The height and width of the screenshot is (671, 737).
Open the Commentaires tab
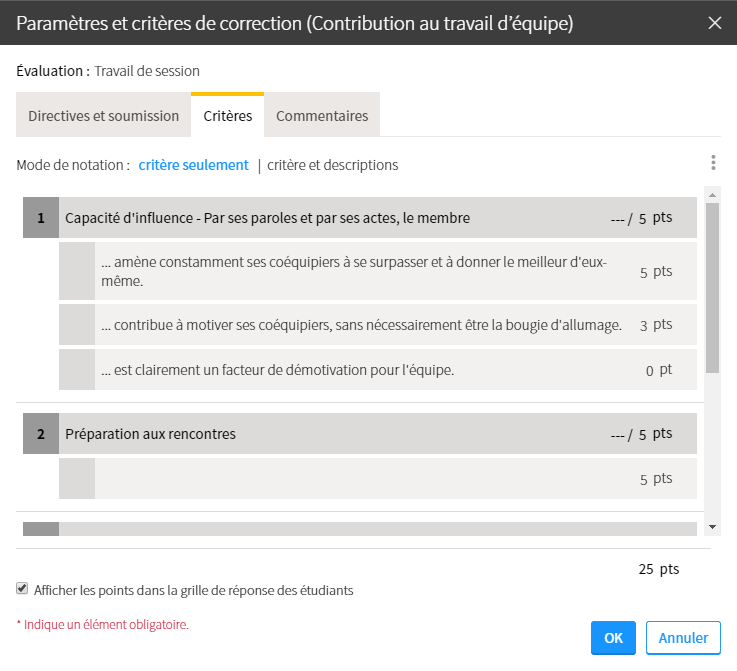(x=322, y=116)
